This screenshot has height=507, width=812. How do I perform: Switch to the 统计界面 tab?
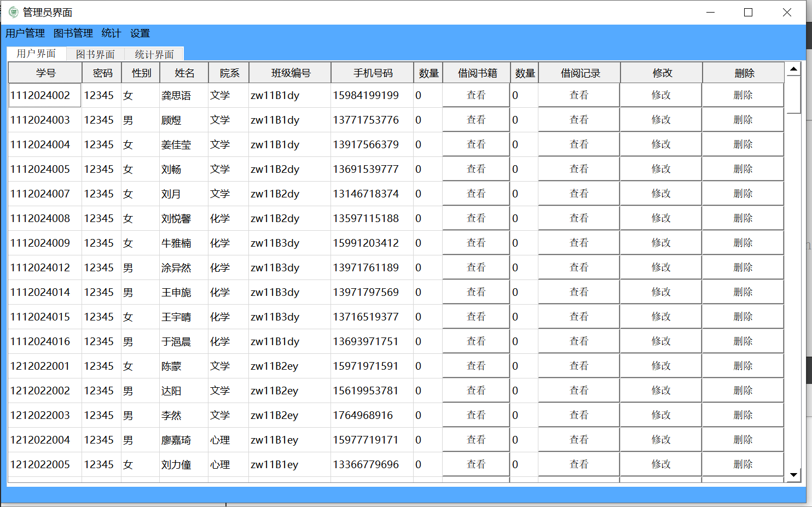[154, 54]
